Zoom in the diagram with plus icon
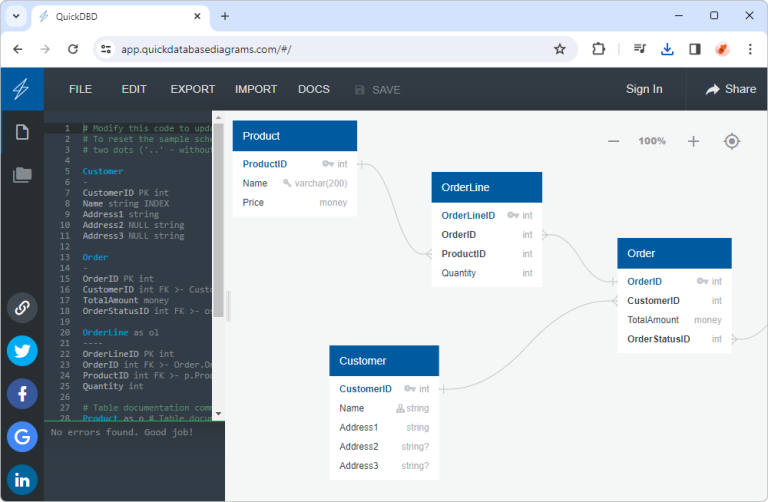The width and height of the screenshot is (768, 502). pyautogui.click(x=693, y=142)
